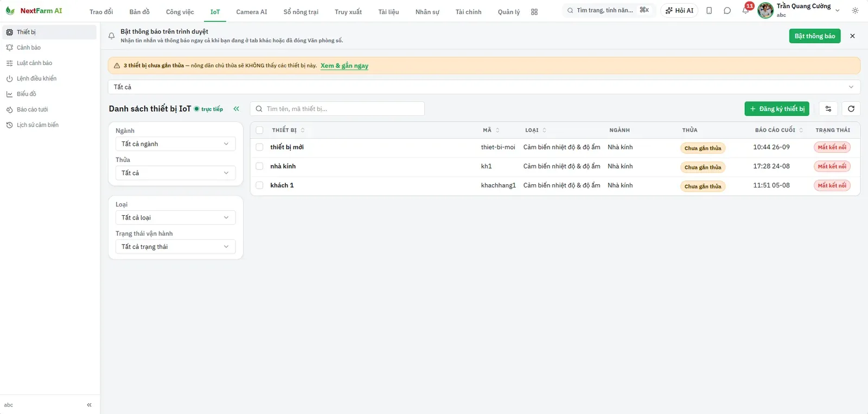Click the global page search box

tap(608, 10)
